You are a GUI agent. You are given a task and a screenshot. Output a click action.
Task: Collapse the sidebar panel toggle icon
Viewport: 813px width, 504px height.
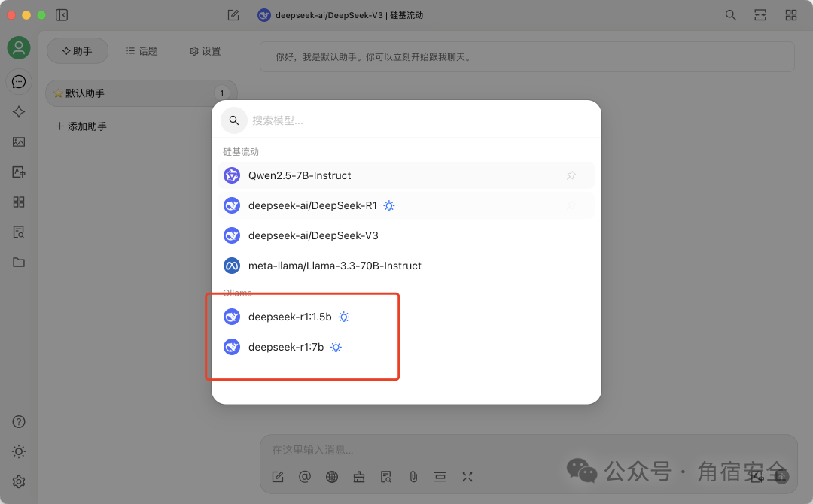click(x=62, y=15)
